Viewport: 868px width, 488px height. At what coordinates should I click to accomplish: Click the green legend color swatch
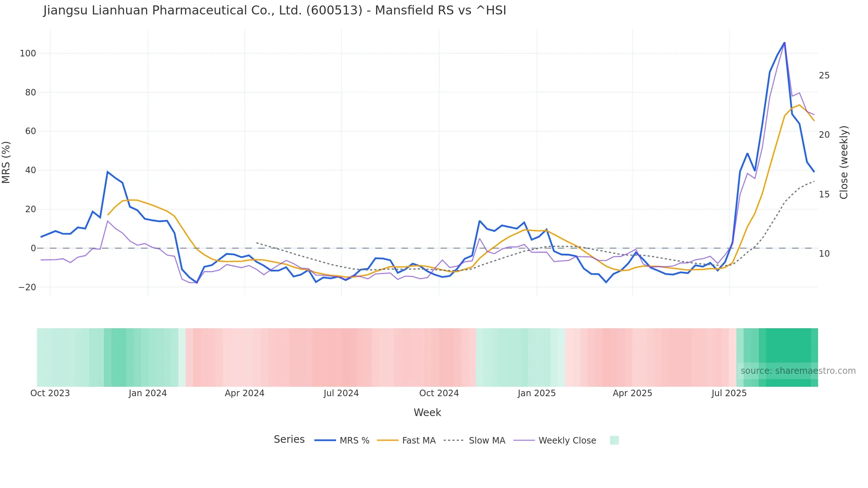click(614, 440)
